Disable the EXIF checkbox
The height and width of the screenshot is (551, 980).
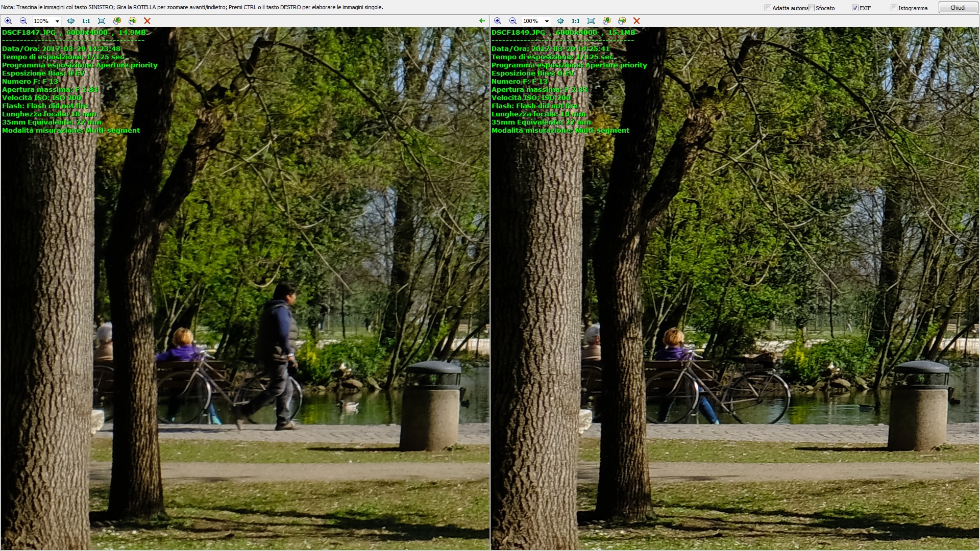(854, 8)
